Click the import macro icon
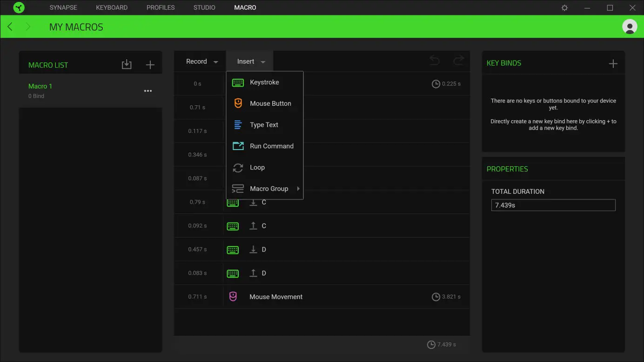Screen dimensions: 644x362 click(x=127, y=64)
